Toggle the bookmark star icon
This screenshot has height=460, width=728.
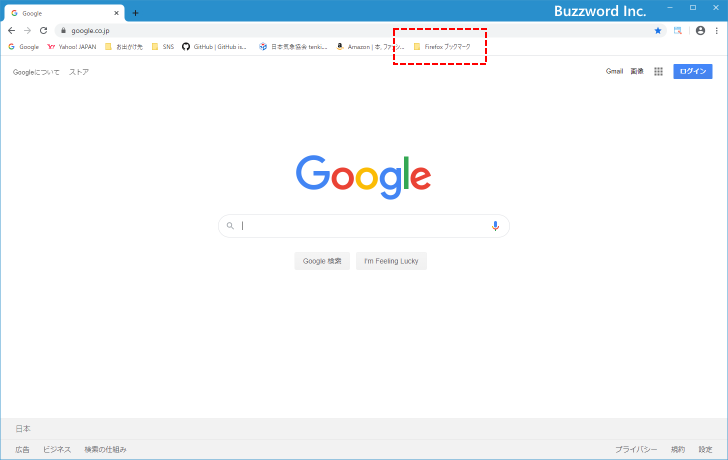coord(658,31)
